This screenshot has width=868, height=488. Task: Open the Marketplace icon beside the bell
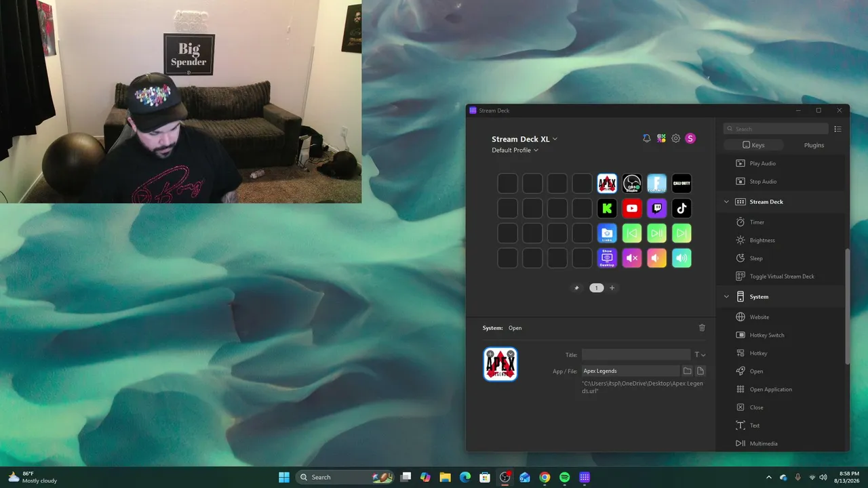click(x=661, y=138)
